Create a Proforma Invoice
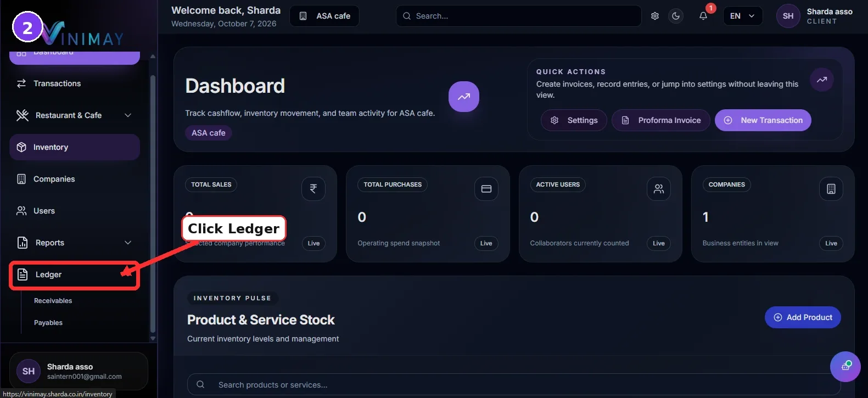This screenshot has height=398, width=868. pos(661,120)
